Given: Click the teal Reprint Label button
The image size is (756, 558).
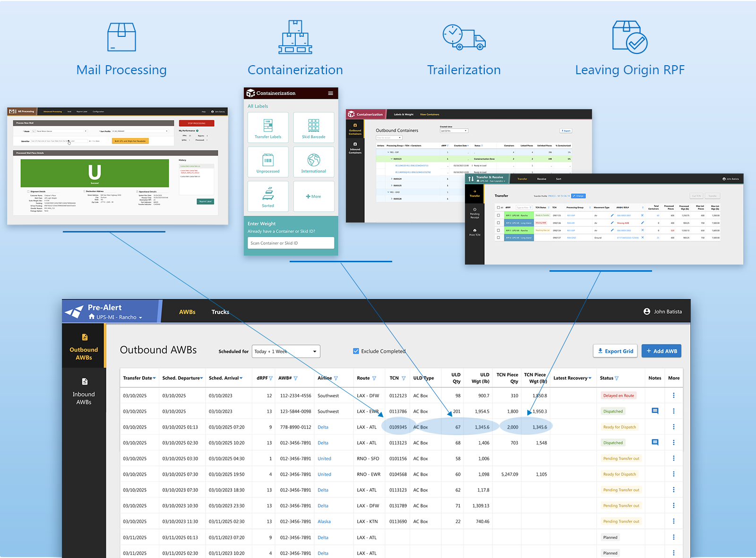Looking at the screenshot, I should point(206,201).
